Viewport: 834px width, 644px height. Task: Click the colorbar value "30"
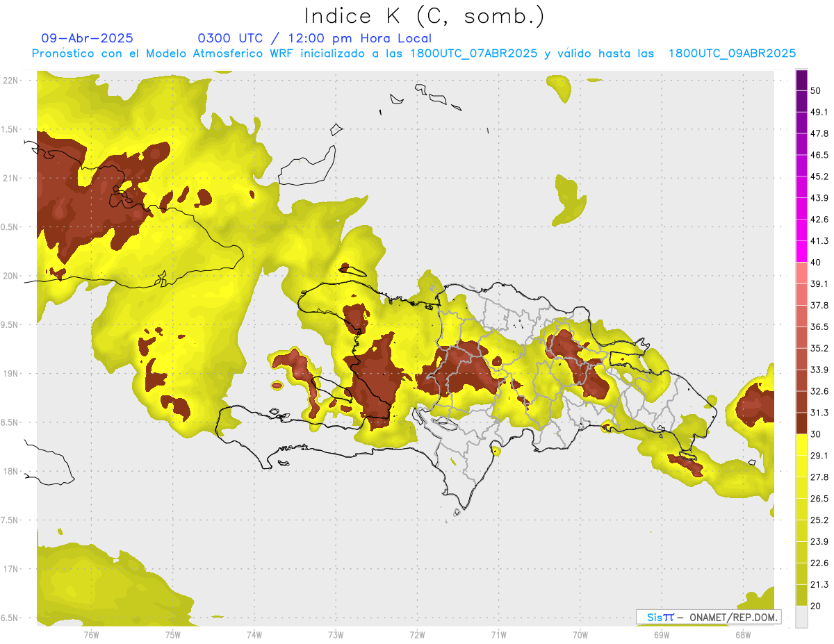click(x=817, y=434)
